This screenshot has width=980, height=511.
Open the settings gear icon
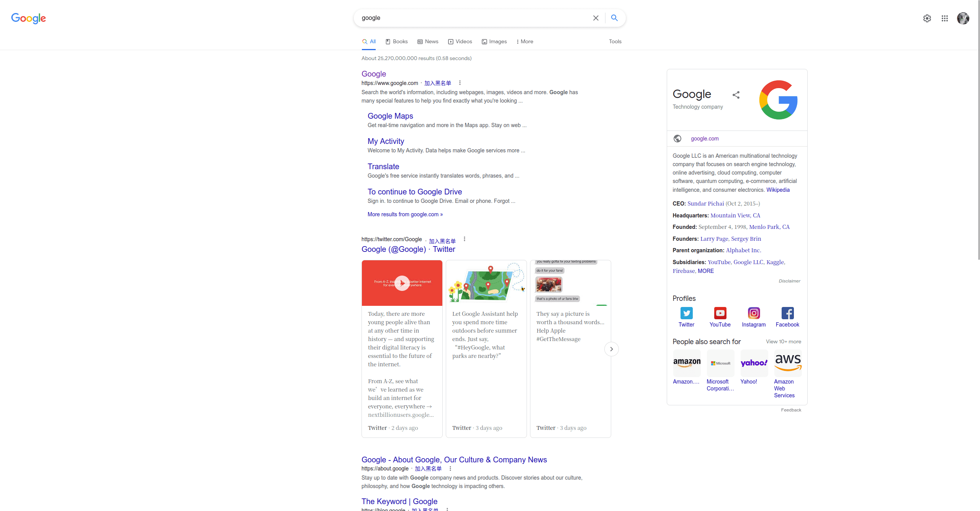coord(927,18)
